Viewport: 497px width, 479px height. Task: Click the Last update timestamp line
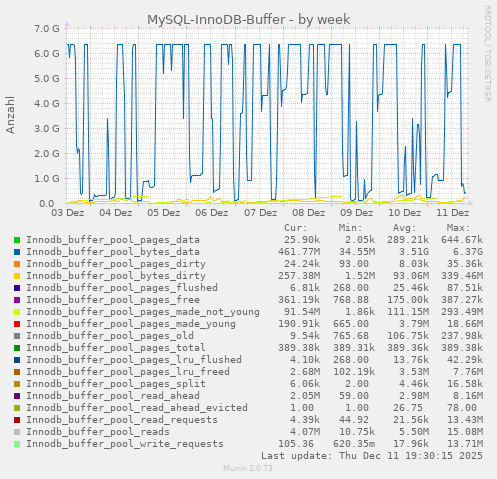(372, 456)
